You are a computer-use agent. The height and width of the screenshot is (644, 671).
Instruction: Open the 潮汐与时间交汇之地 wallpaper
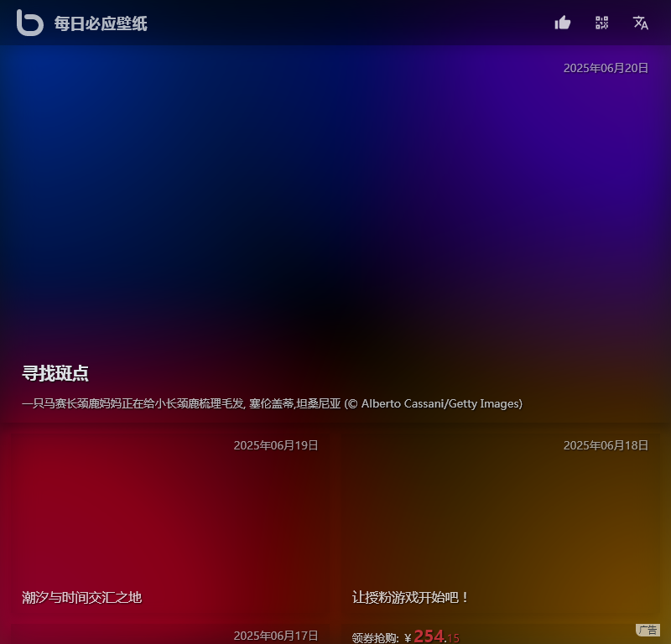coord(81,597)
